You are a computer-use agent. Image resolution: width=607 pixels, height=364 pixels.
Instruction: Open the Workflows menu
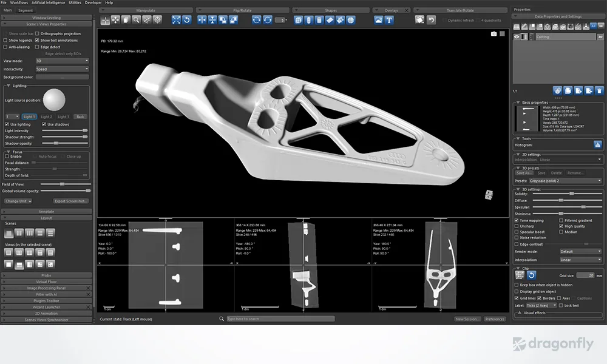[x=19, y=2]
